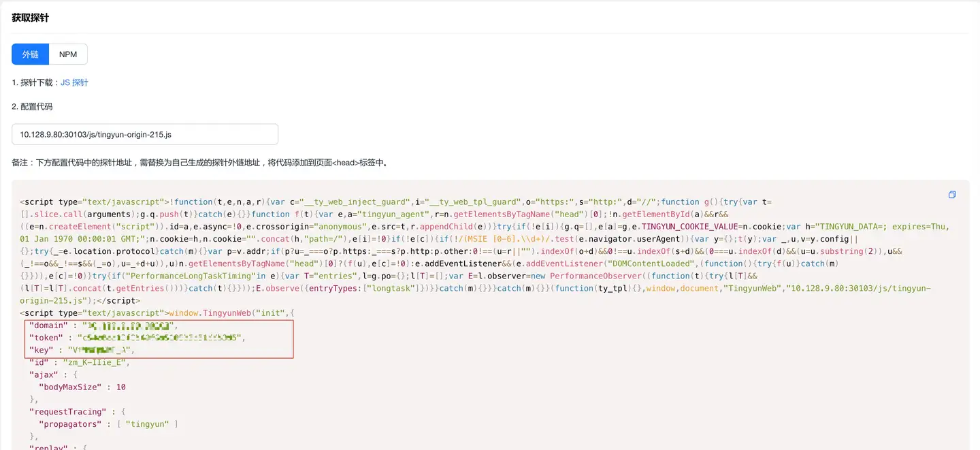980x450 pixels.
Task: Click the "bodyMaxSize" value 10
Action: pos(121,387)
